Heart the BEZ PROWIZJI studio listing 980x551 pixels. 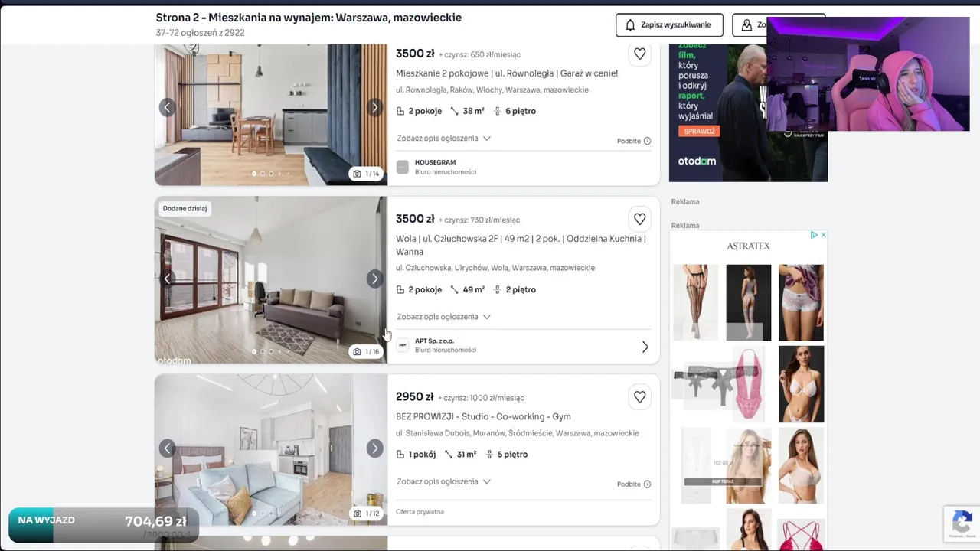point(639,396)
